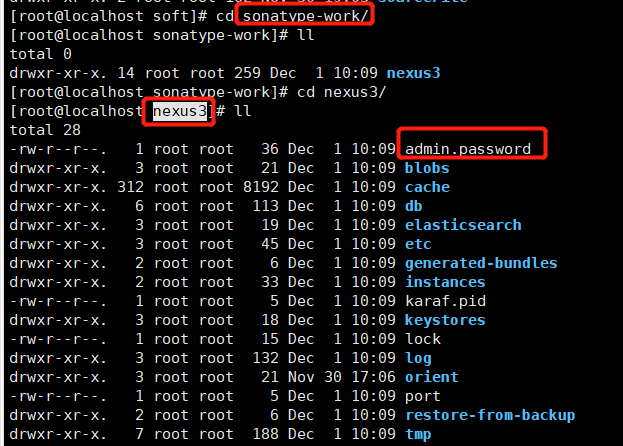This screenshot has width=623, height=446.
Task: Click the generated-bundles directory name
Action: click(481, 263)
